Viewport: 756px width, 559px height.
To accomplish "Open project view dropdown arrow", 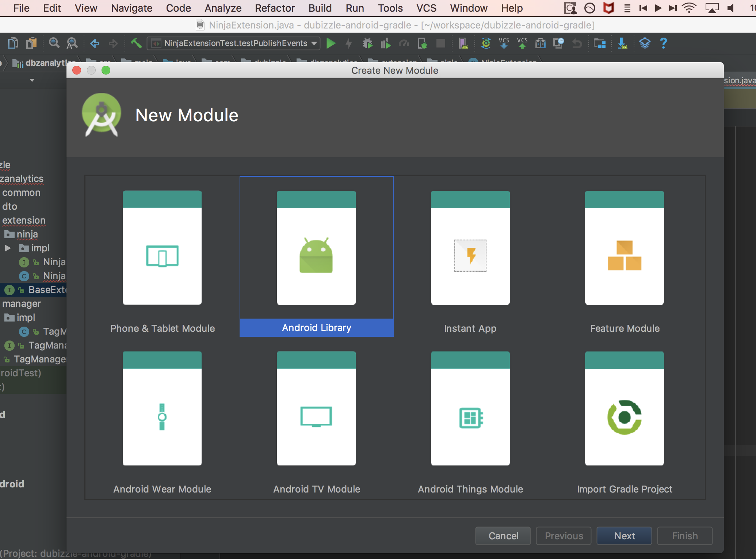I will (32, 80).
